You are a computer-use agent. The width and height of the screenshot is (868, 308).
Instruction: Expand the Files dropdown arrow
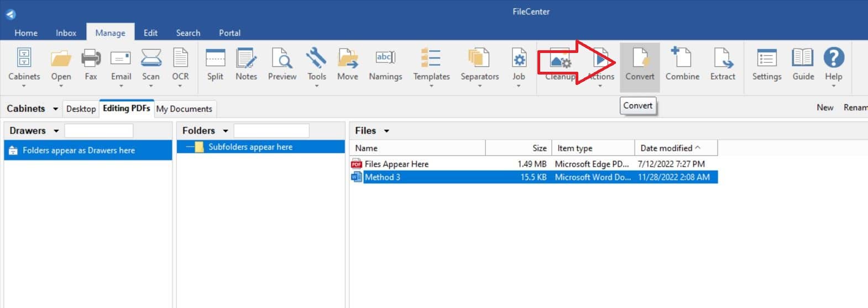coord(386,131)
